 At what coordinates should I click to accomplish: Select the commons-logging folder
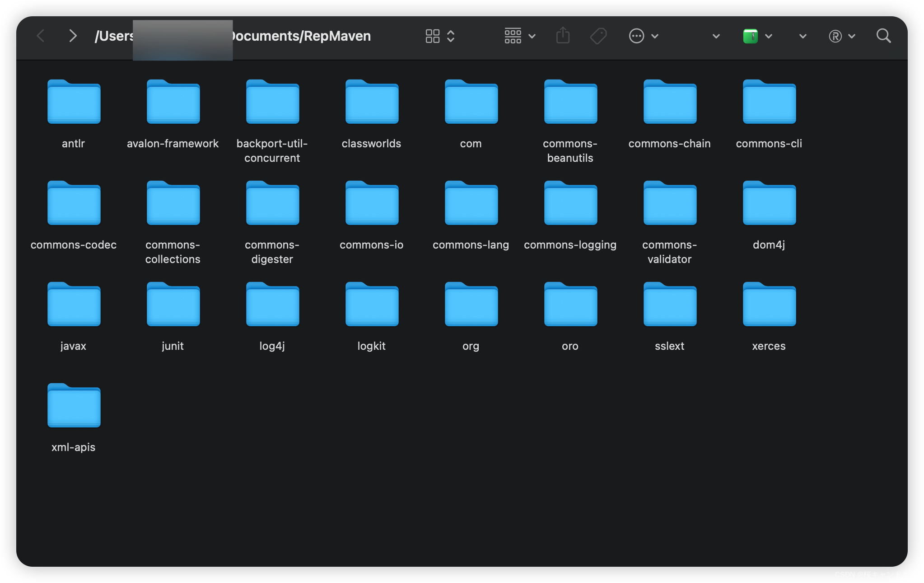click(571, 202)
